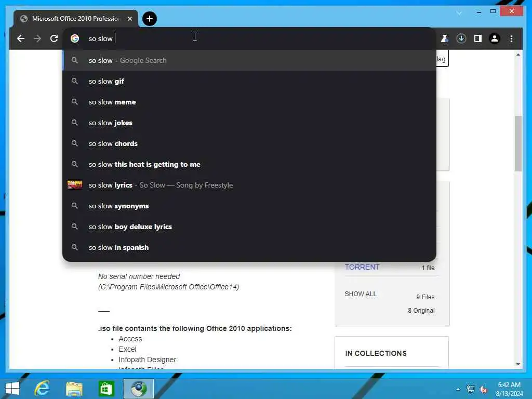Click the vertical scrollbar thumb

(518, 143)
